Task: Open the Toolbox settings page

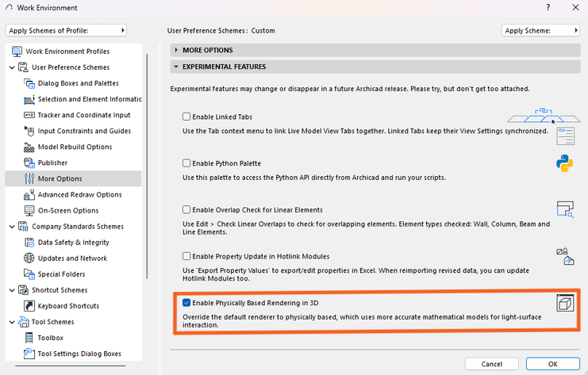Action: [x=50, y=338]
